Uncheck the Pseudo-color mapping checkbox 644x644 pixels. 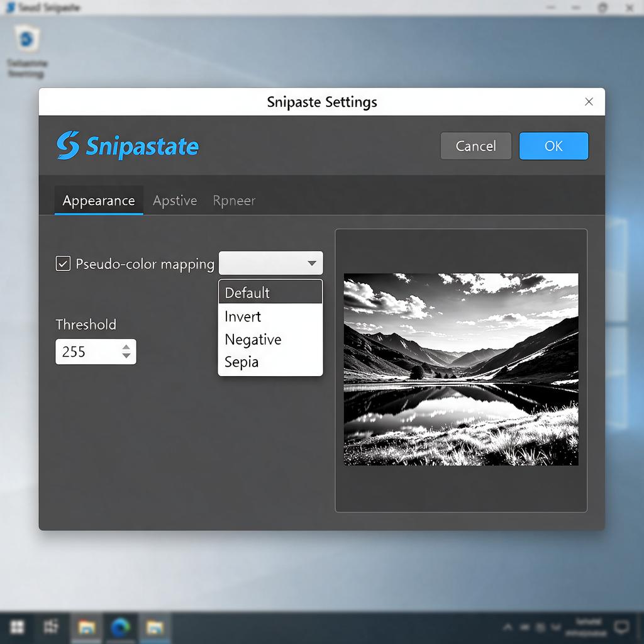(63, 264)
